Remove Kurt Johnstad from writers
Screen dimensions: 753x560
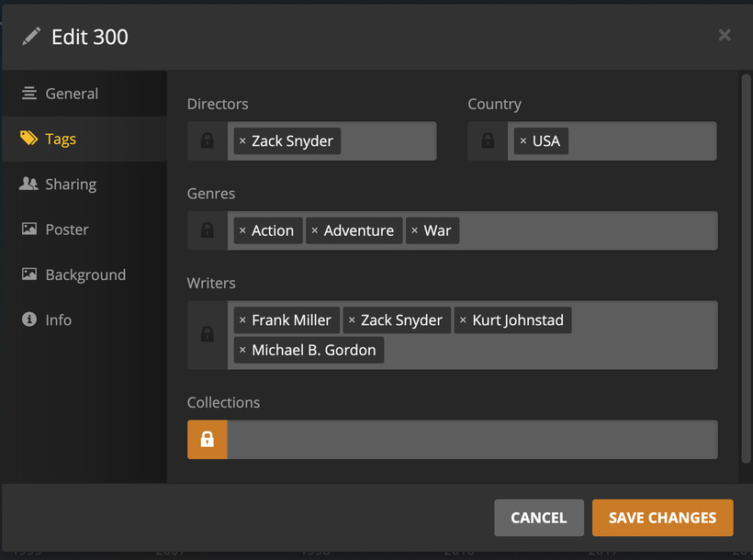pyautogui.click(x=463, y=320)
